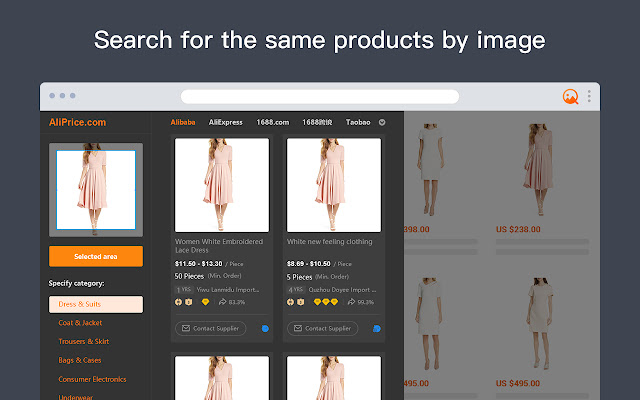
Task: Click the right-hand US $495.00 price in background page
Action: click(x=518, y=383)
